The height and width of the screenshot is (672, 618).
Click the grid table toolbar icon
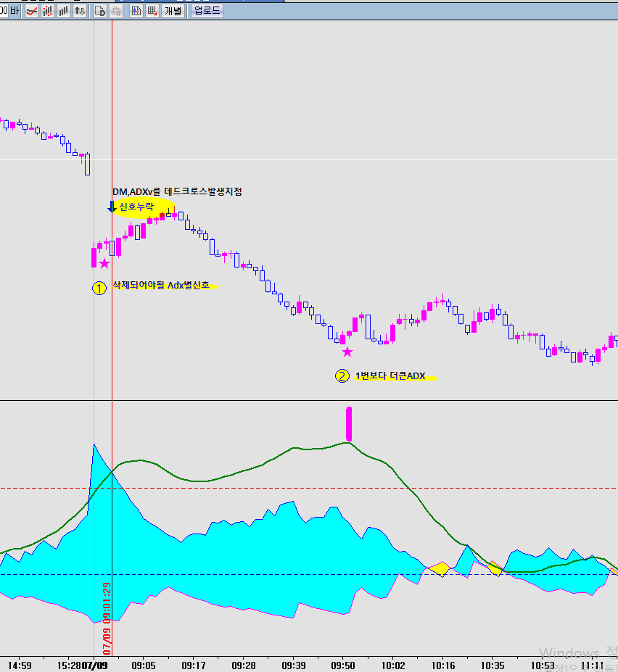[x=152, y=11]
